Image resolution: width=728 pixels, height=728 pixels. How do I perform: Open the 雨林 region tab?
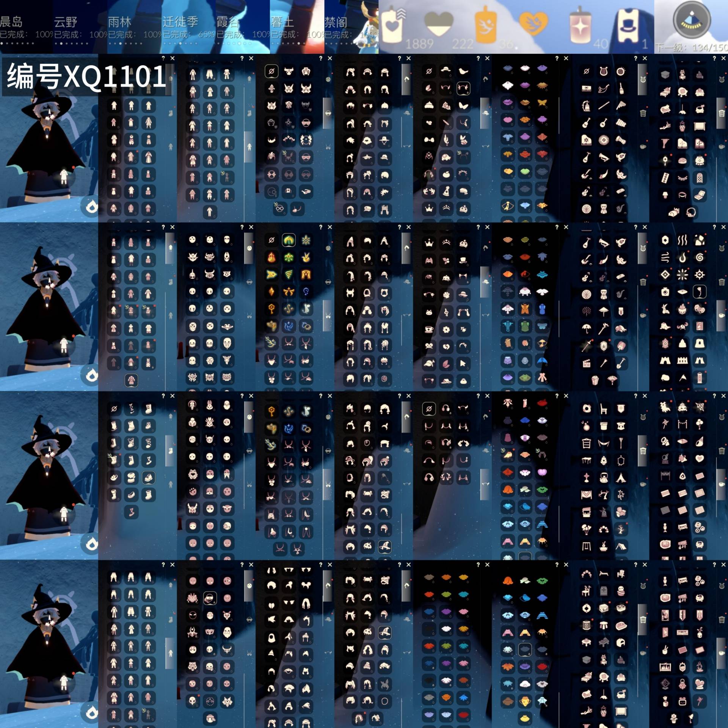(118, 21)
